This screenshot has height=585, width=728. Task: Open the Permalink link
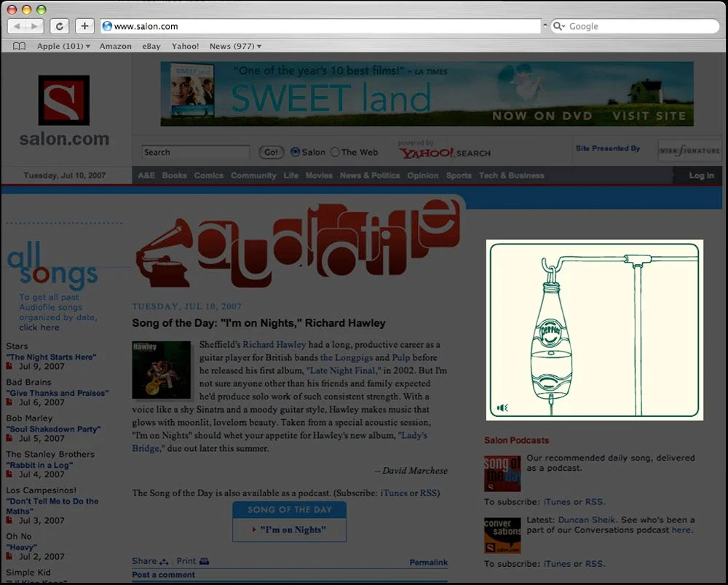coord(429,562)
